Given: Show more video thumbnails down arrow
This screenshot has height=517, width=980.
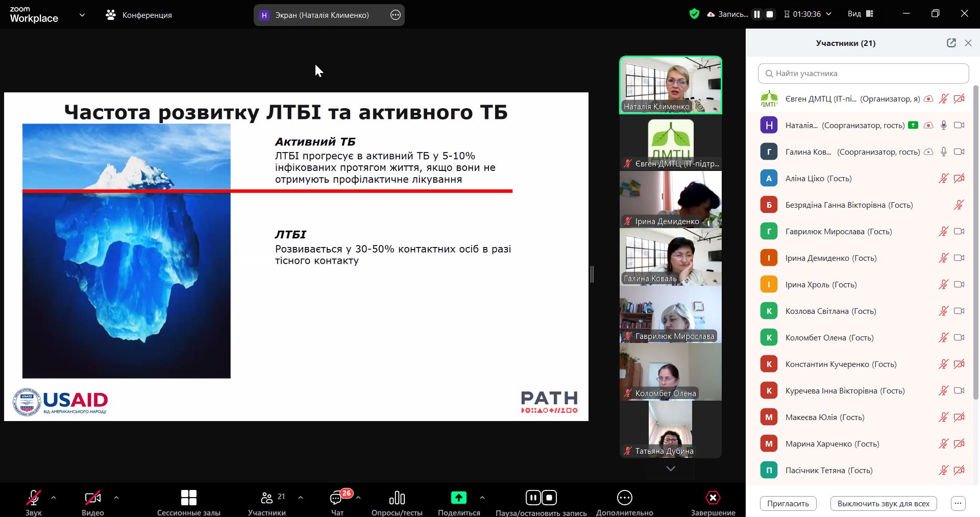Looking at the screenshot, I should pos(671,469).
